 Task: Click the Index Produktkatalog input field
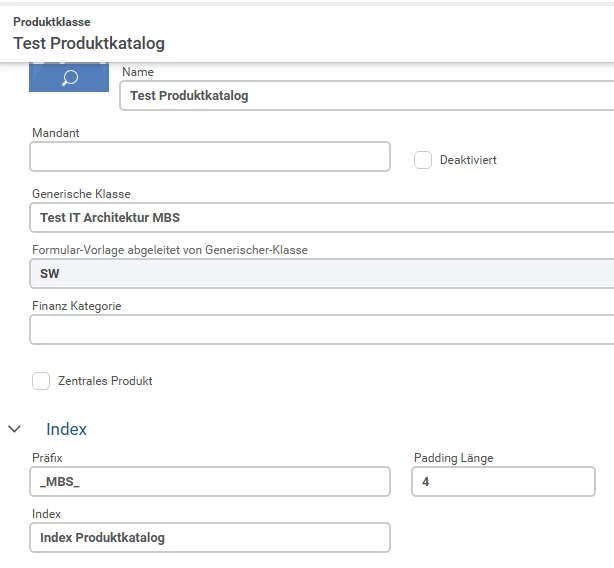coord(210,537)
